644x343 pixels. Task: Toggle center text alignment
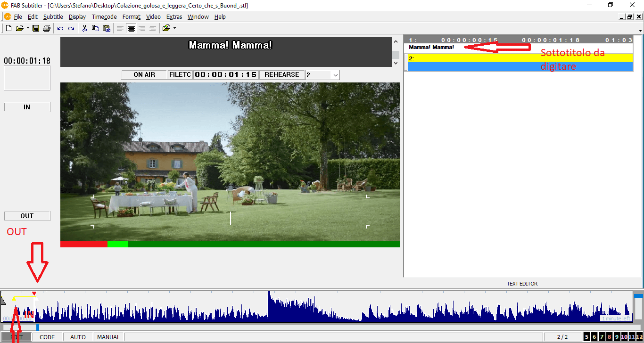pyautogui.click(x=131, y=28)
